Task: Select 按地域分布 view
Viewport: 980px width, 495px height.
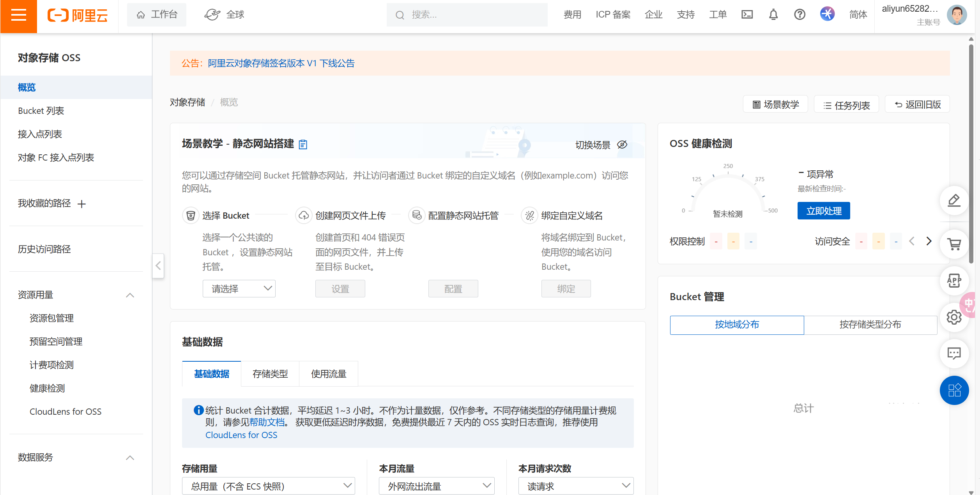Action: [737, 325]
